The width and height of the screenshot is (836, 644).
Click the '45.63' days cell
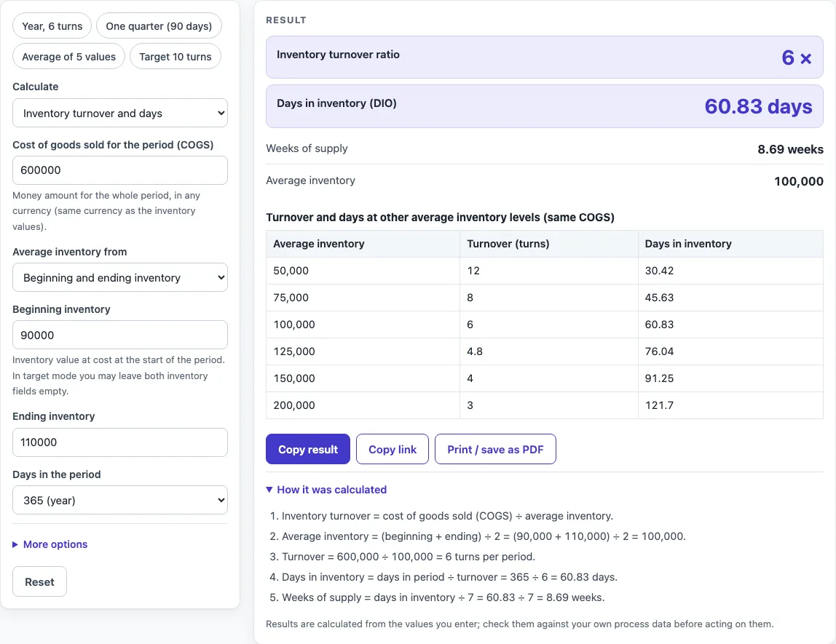point(730,297)
